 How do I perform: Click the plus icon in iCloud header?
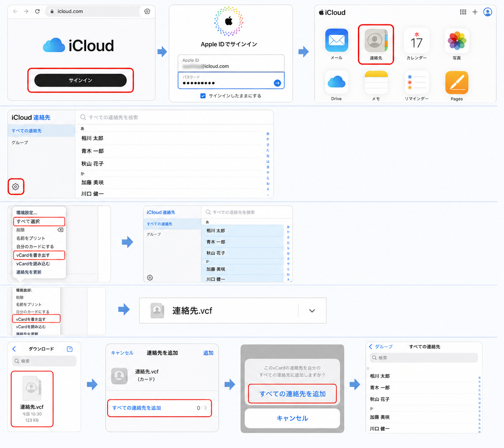[x=475, y=12]
